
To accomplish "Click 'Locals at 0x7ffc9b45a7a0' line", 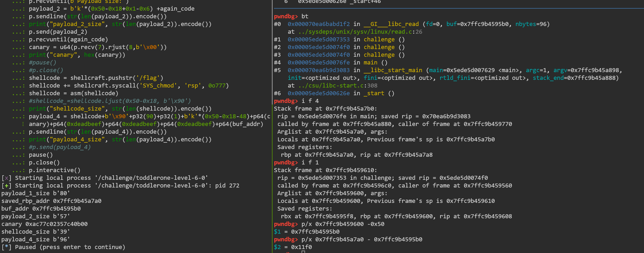I will click(386, 139).
